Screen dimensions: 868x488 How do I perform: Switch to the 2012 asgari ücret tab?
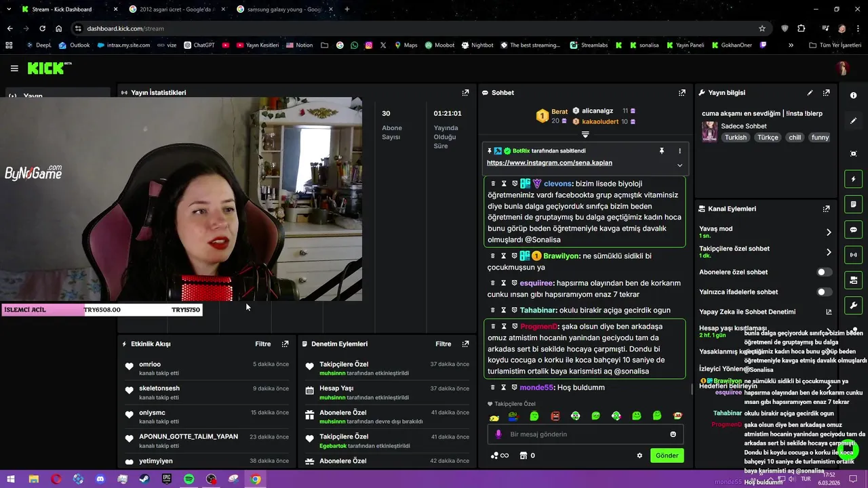pos(176,9)
